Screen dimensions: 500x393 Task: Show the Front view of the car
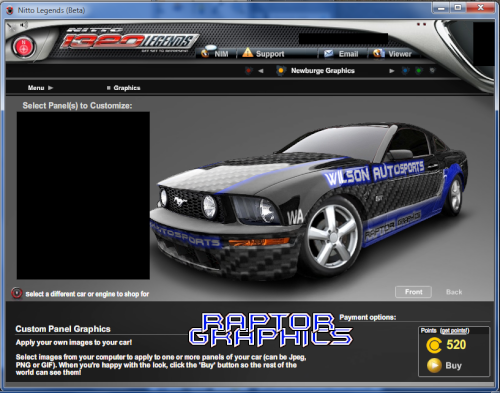(x=413, y=292)
